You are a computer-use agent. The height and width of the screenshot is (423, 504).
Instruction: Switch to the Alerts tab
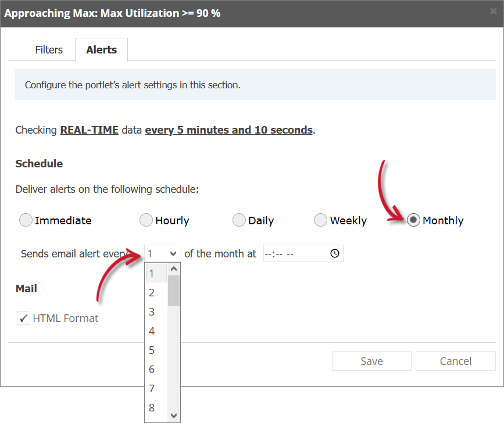point(101,50)
